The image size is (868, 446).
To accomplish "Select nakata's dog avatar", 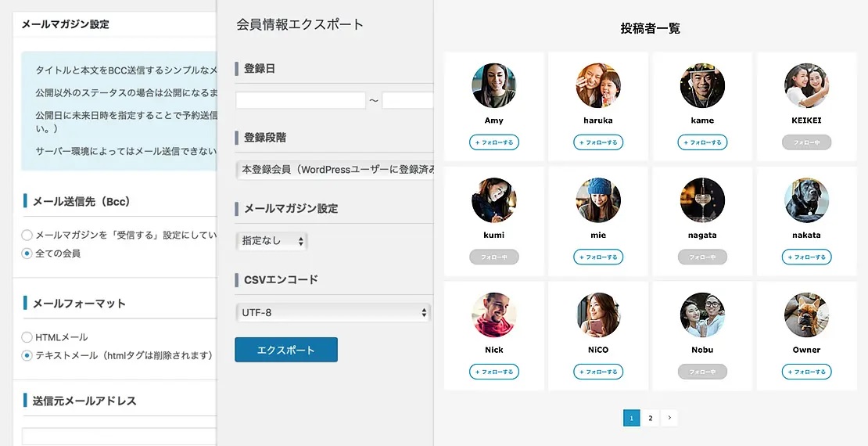I will 806,200.
